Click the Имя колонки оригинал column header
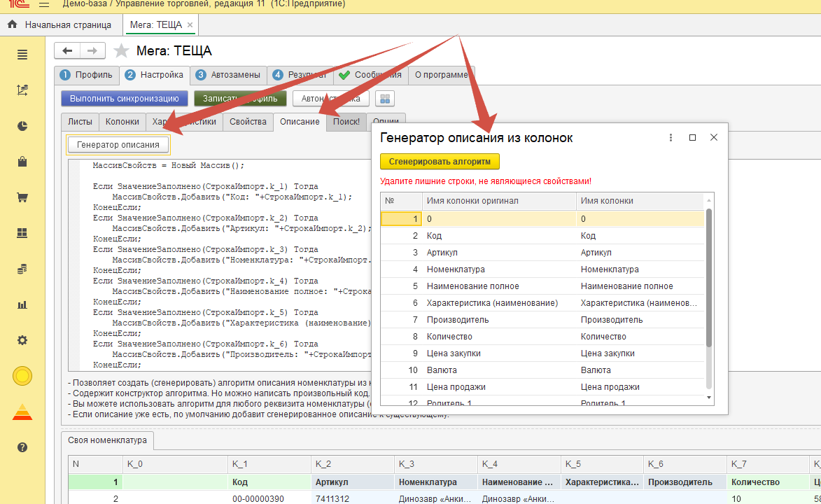This screenshot has height=504, width=821. 499,201
